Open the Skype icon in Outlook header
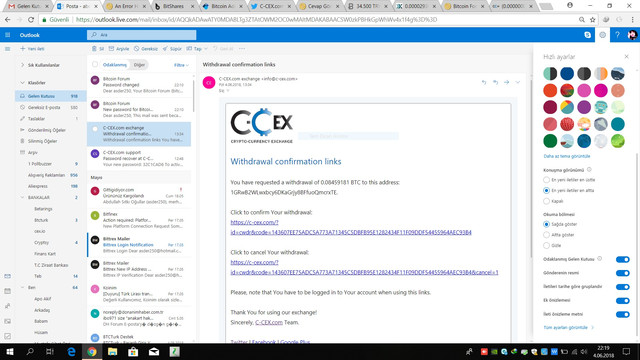Viewport: 640px width, 360px height. tap(587, 35)
